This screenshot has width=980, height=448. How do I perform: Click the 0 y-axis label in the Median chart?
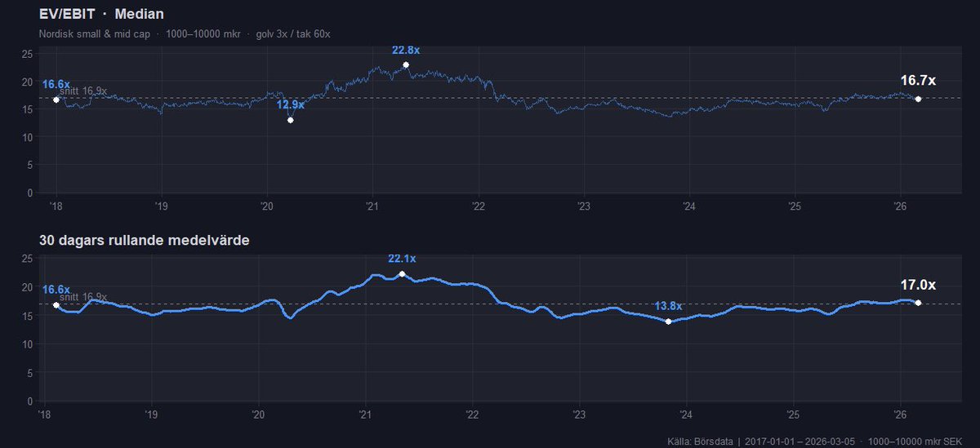pyautogui.click(x=29, y=193)
